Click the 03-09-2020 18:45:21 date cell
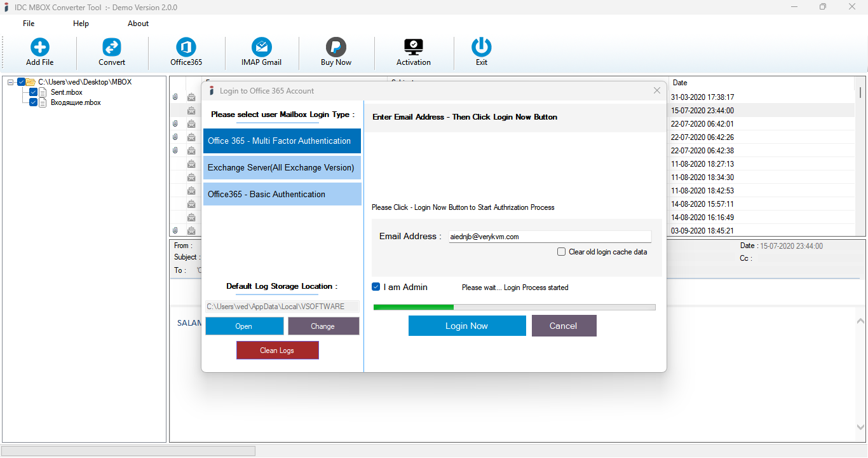868x458 pixels. (703, 231)
